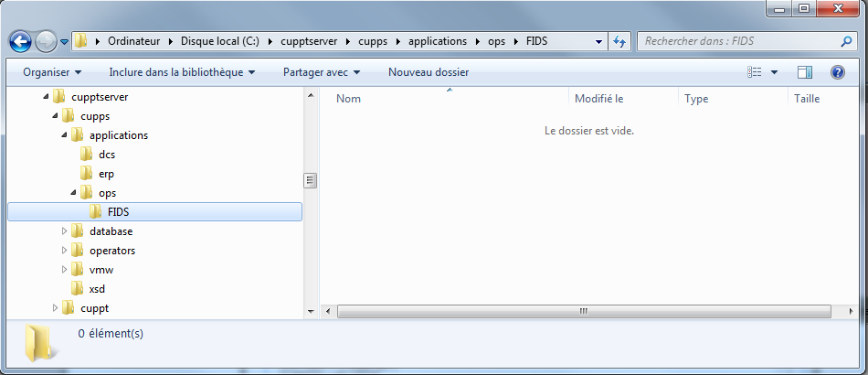
Task: Sort by the Modifié le column header
Action: [598, 99]
